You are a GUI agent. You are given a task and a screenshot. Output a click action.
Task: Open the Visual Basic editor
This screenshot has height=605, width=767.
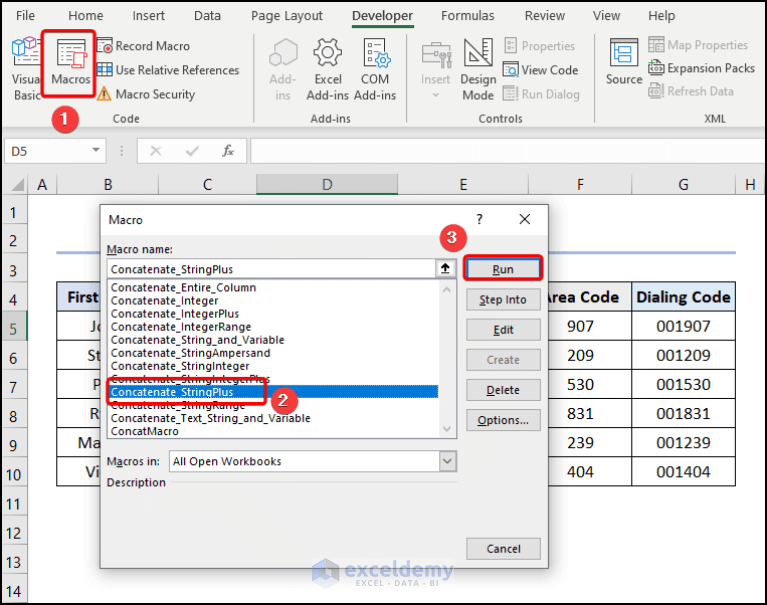[x=24, y=68]
